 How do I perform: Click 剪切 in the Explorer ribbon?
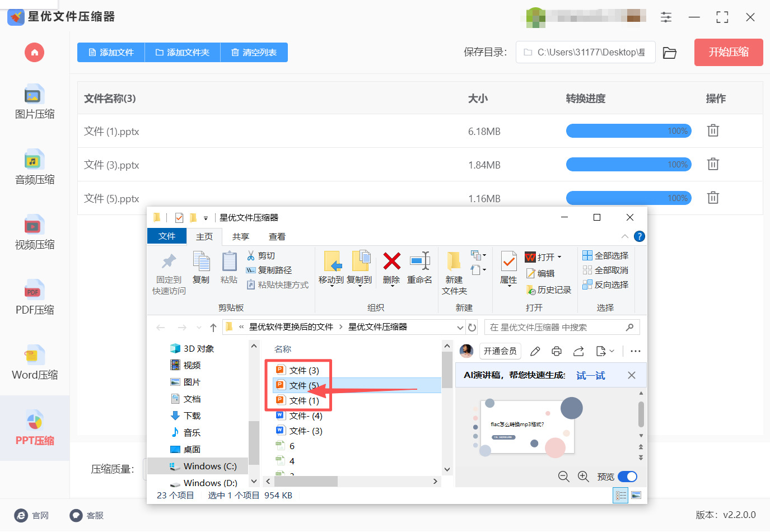[x=261, y=255]
